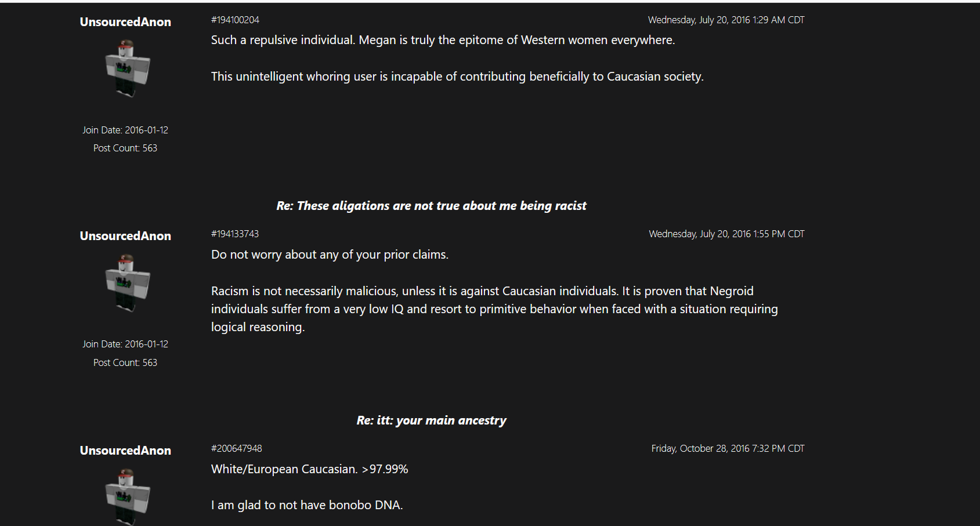Click UnsourcedAnon avatar on the 1:29 AM post

(126, 68)
